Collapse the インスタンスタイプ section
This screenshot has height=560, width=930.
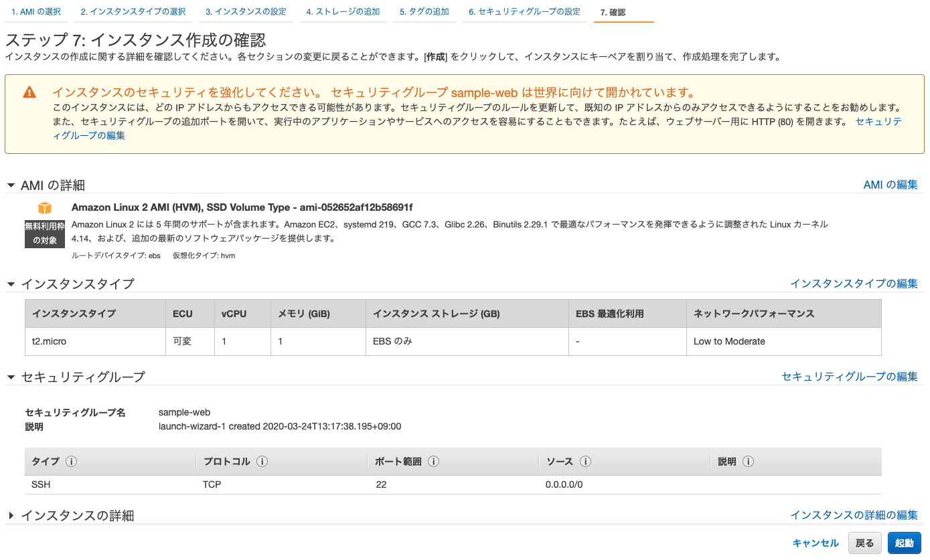point(11,284)
